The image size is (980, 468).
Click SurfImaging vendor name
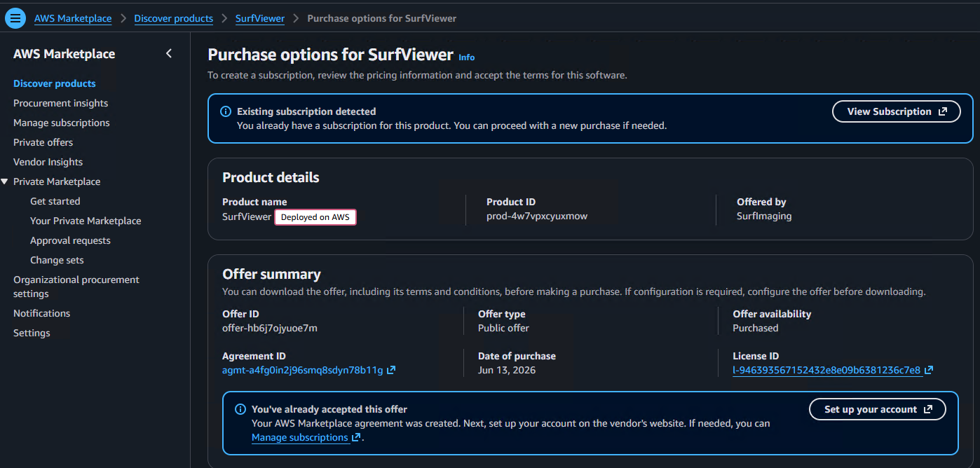(764, 216)
